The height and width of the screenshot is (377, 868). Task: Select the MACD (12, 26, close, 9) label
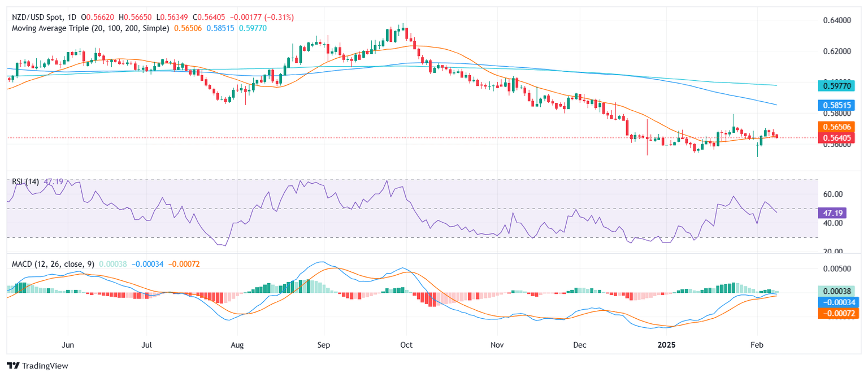(54, 264)
